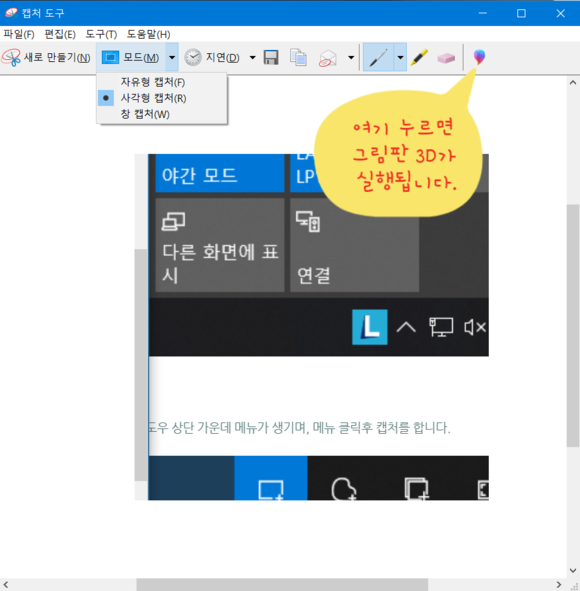Image resolution: width=580 pixels, height=591 pixels.
Task: Open the 도움말(H) menu
Action: [148, 34]
